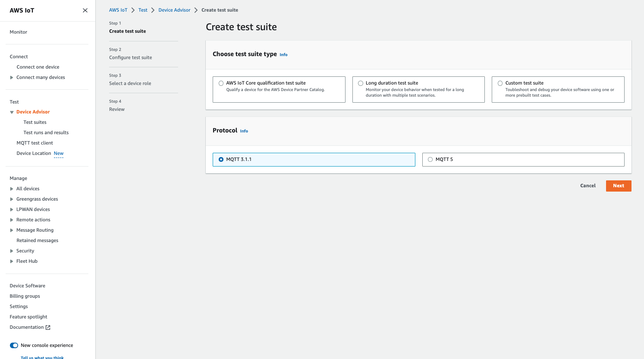The image size is (644, 359).
Task: Go to Device Advisor via breadcrumb
Action: click(x=174, y=9)
